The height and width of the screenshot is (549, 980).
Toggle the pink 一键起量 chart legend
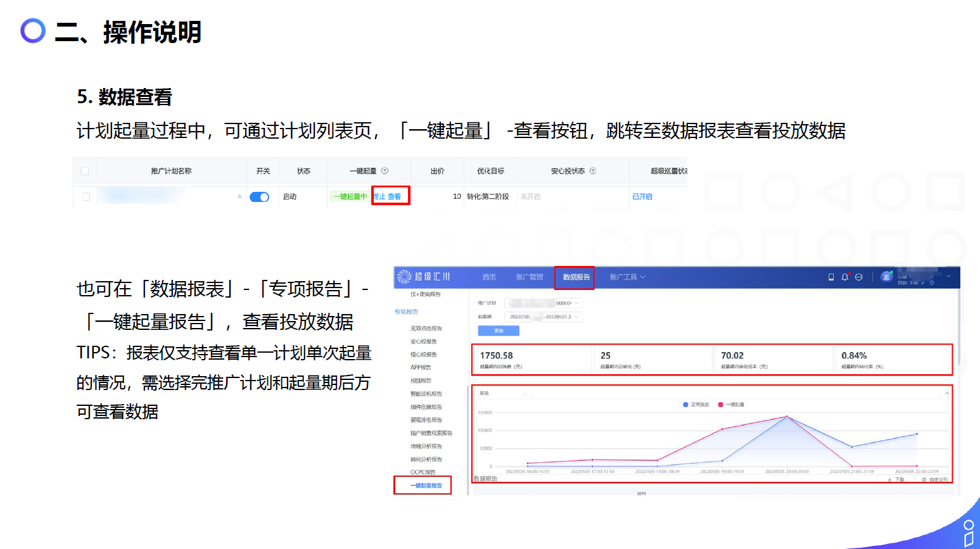731,405
